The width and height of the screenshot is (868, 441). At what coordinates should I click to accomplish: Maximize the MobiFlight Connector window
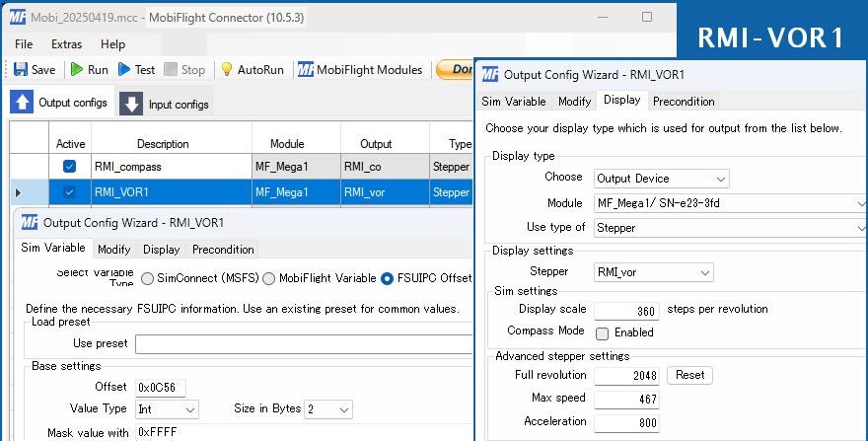(647, 17)
